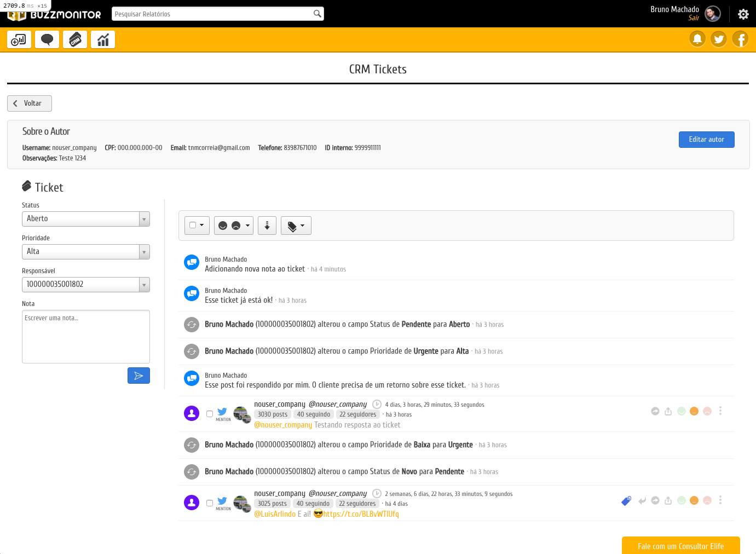Tick the checkbox on 'Testando resposta ao ticket' post
The width and height of the screenshot is (756, 554).
210,414
